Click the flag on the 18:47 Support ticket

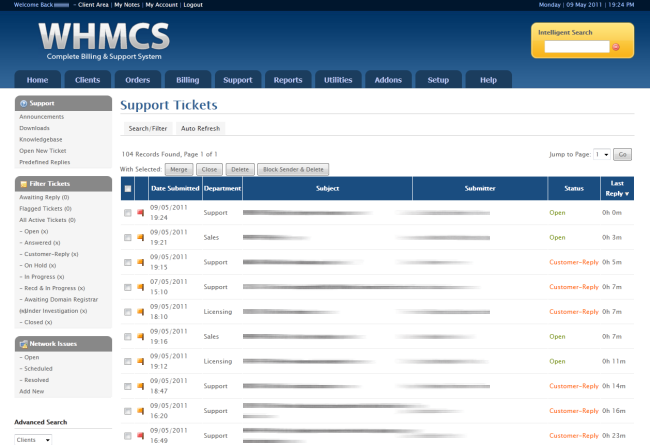141,386
